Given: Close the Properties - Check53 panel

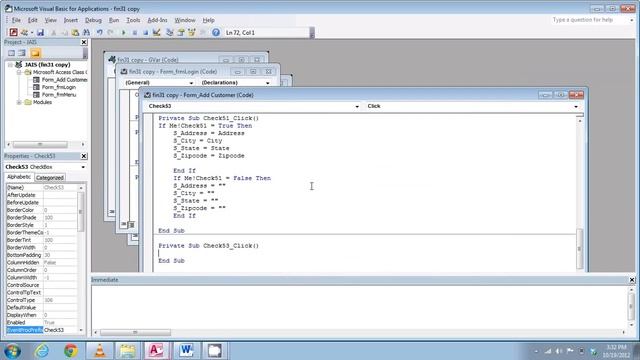Looking at the screenshot, I should (84, 156).
